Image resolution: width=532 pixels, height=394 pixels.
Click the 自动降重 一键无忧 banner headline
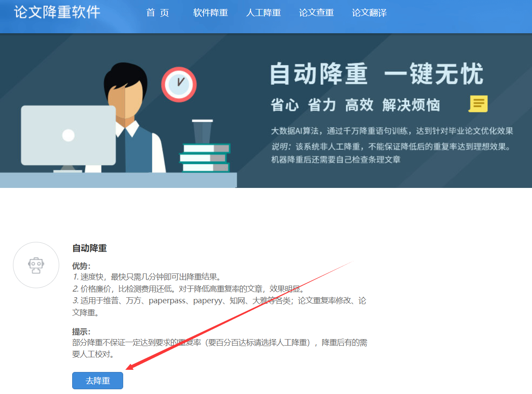[376, 74]
